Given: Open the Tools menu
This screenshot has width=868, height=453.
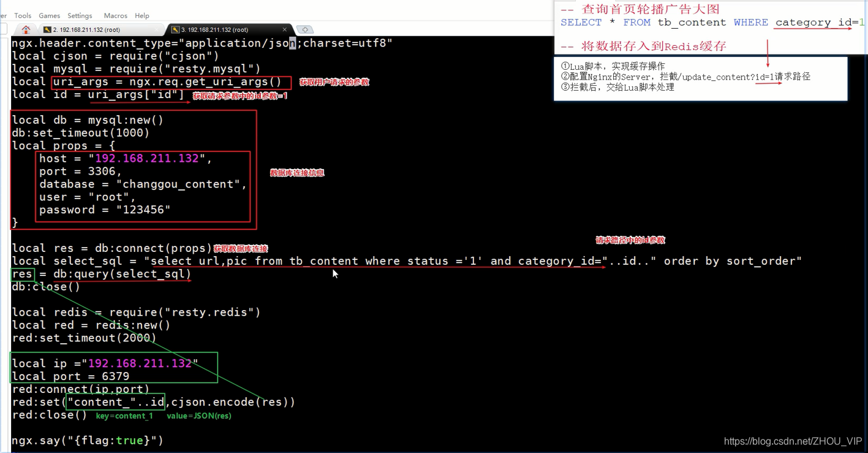Looking at the screenshot, I should (23, 15).
